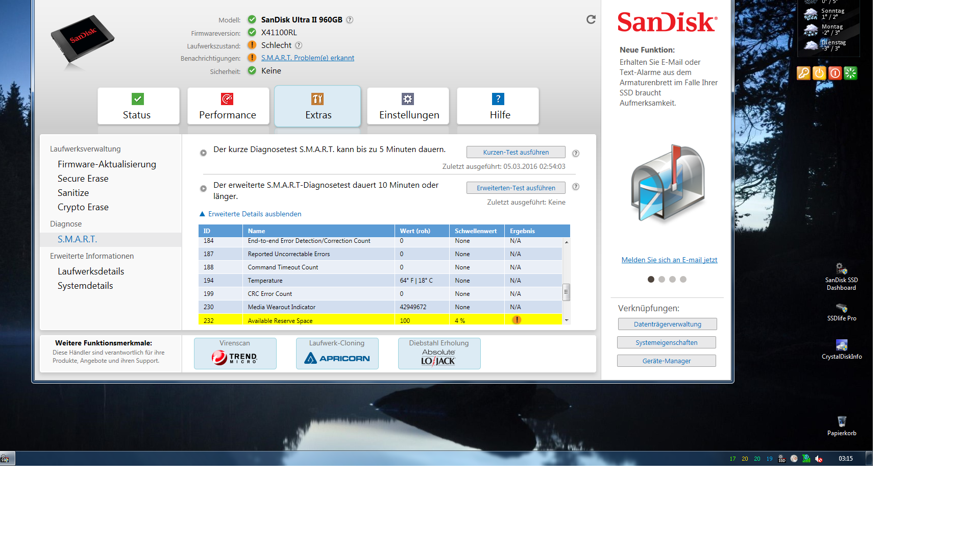Open S.M.A.R.T. Problem(e) erkannt link
The width and height of the screenshot is (980, 551).
tap(307, 58)
